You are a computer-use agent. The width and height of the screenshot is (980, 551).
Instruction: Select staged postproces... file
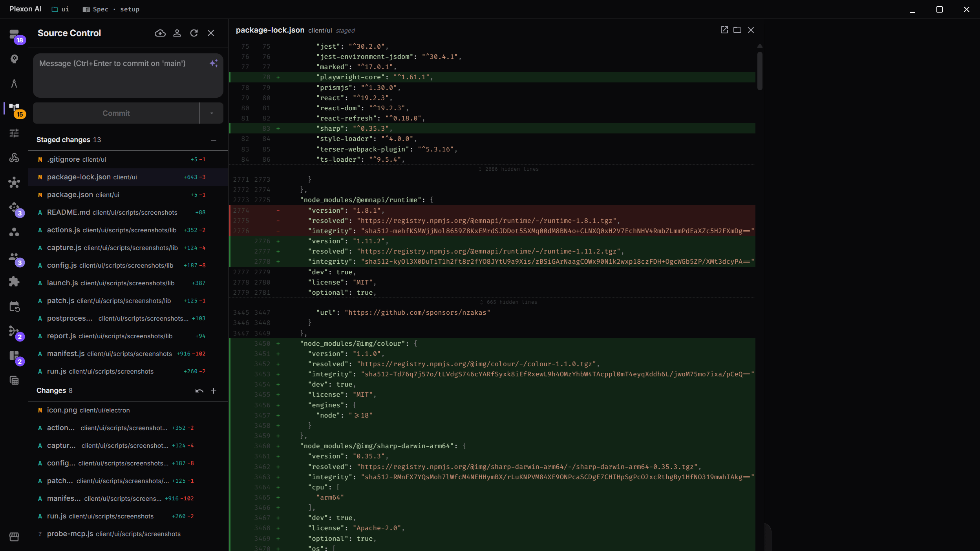coord(128,318)
